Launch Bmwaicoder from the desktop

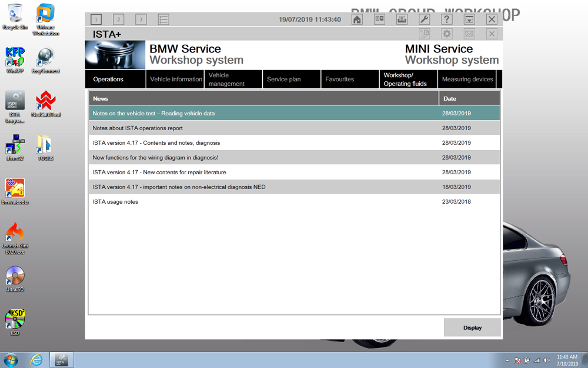[x=15, y=191]
